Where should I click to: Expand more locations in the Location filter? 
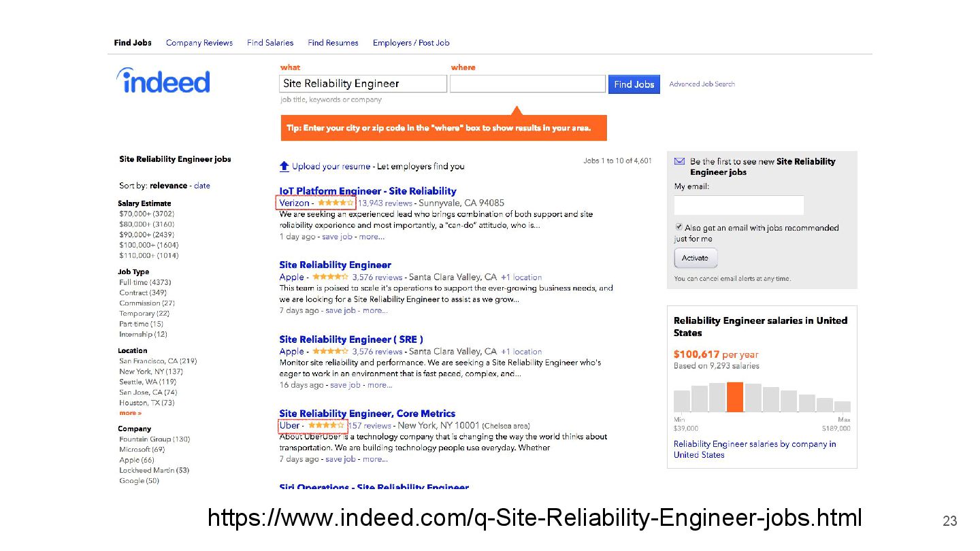tap(130, 413)
